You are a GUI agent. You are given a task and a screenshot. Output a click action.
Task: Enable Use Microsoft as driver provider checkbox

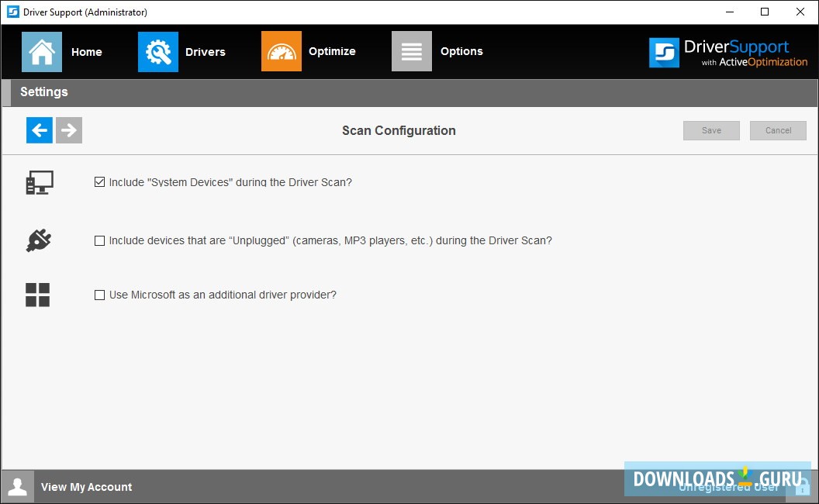coord(99,295)
